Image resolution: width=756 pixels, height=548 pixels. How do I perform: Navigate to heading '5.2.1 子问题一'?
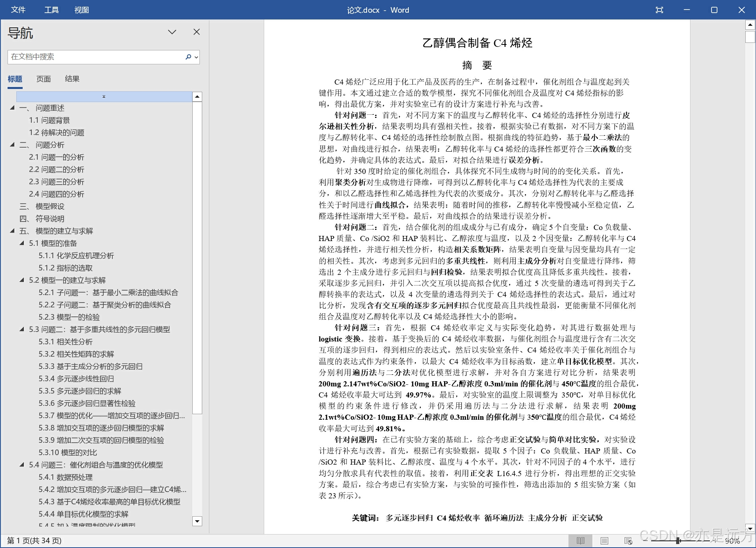point(108,293)
